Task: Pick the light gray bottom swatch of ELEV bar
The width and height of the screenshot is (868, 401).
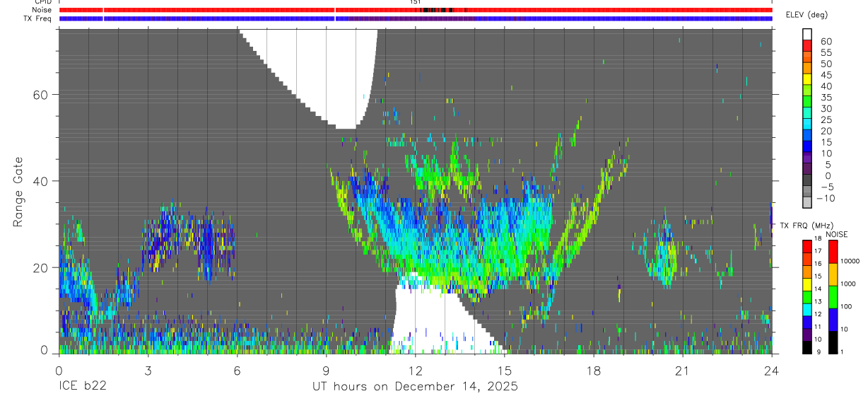Action: tap(807, 202)
